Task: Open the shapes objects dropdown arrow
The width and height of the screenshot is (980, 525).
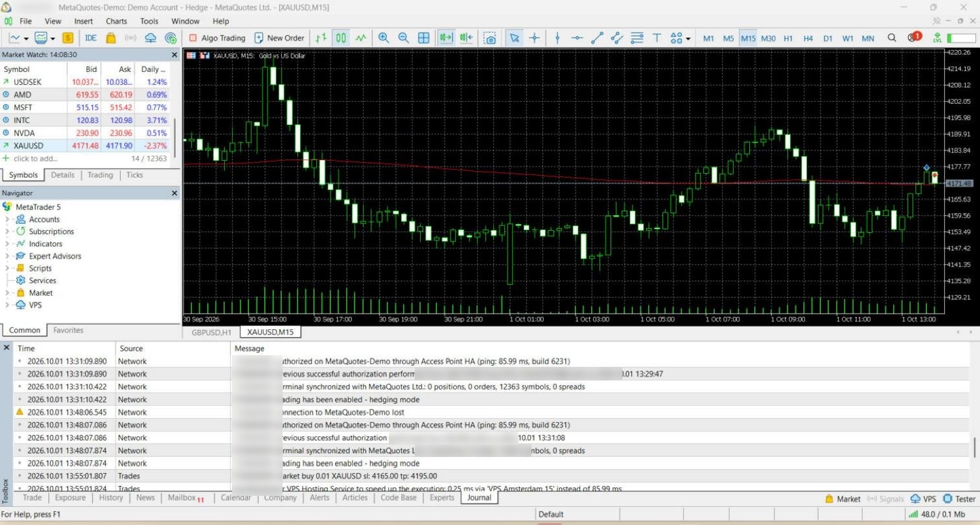Action: tap(688, 38)
